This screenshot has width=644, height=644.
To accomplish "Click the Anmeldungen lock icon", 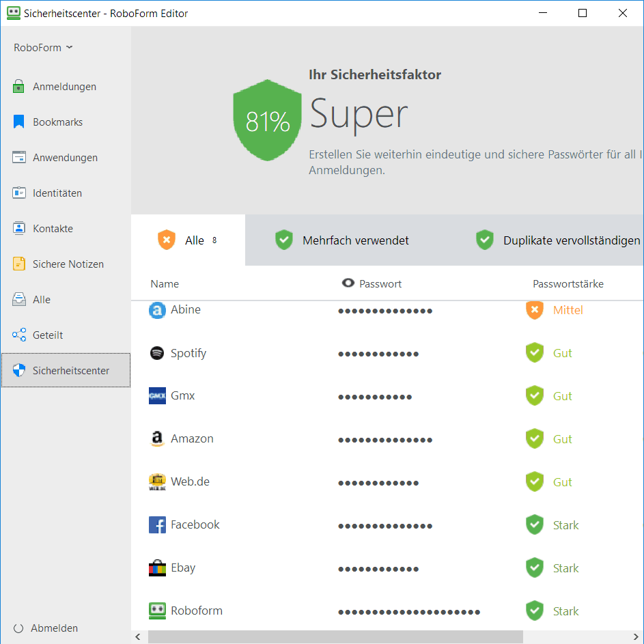I will click(18, 86).
